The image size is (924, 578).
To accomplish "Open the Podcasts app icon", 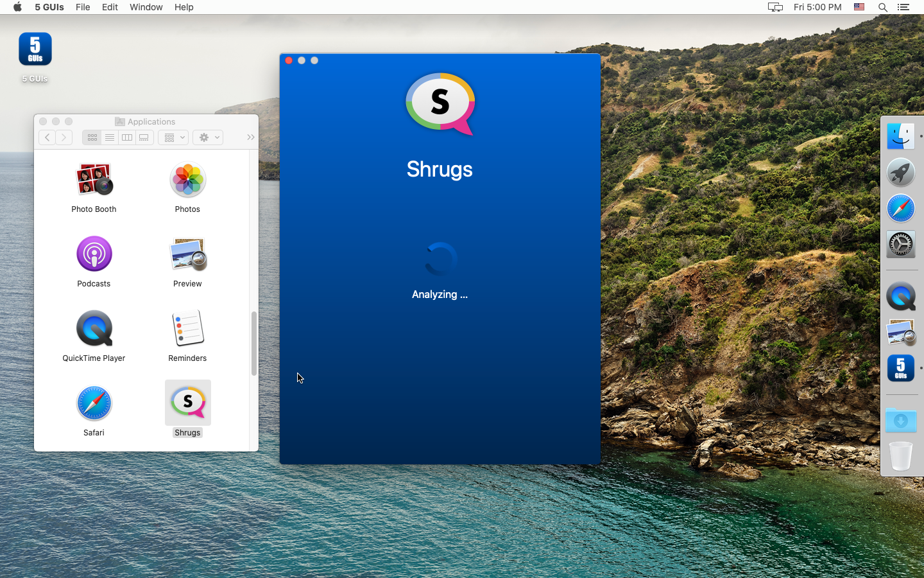I will (94, 254).
